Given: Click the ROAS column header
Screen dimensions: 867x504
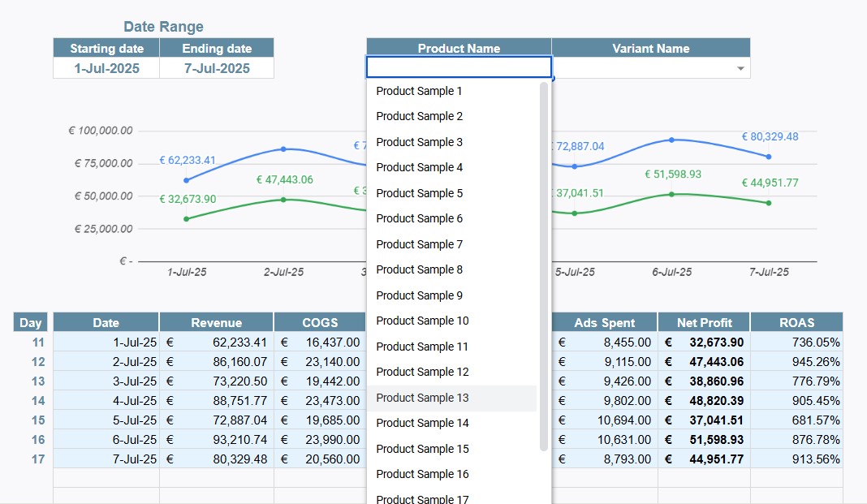Looking at the screenshot, I should pyautogui.click(x=796, y=322).
